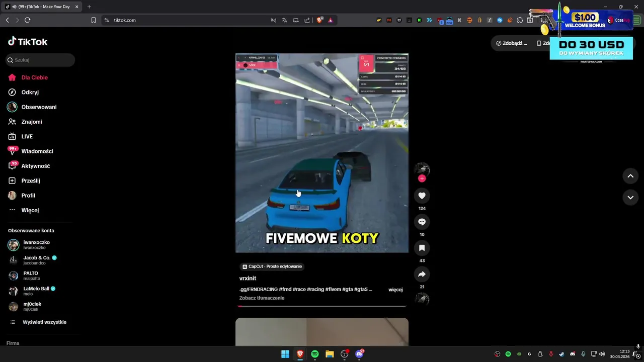Open the LaMelo Ball account
The width and height of the screenshot is (644, 362).
32,291
